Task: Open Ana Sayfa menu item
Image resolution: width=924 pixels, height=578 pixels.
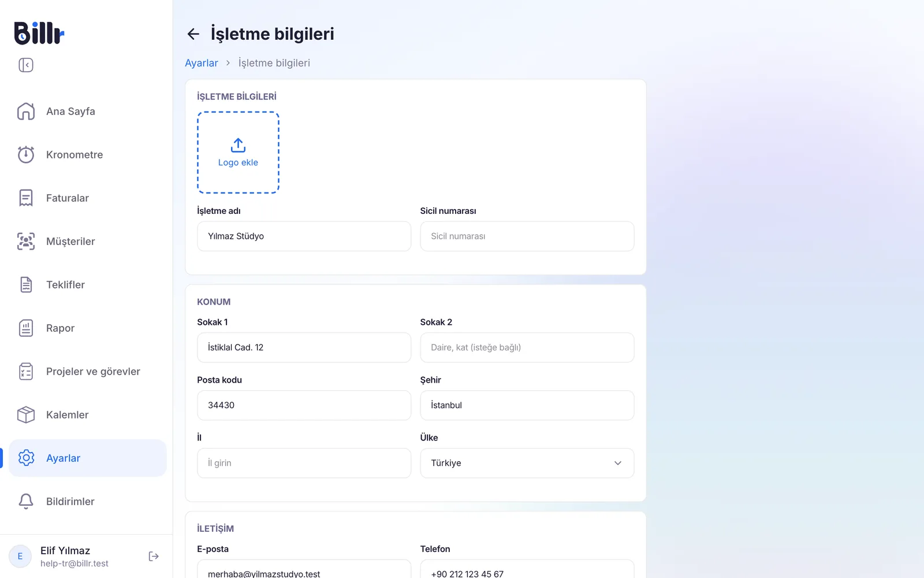Action: point(88,111)
